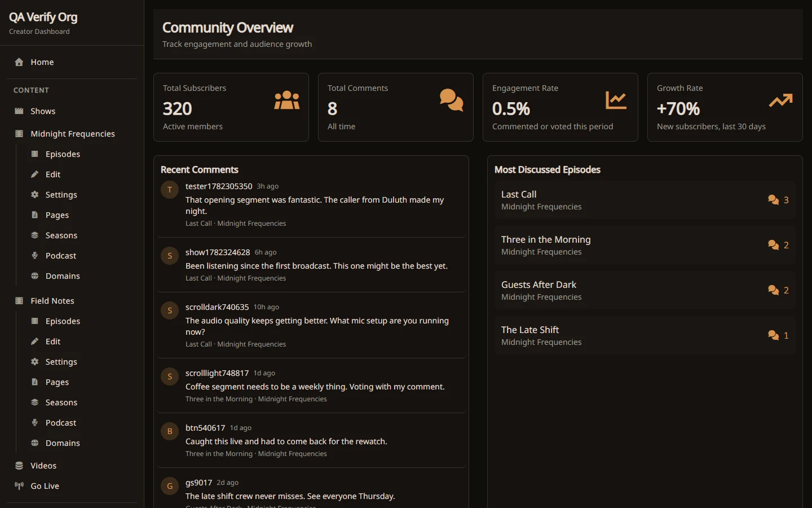Click Edit pencil icon under Midnight Frequencies
Image resolution: width=812 pixels, height=508 pixels.
point(34,174)
